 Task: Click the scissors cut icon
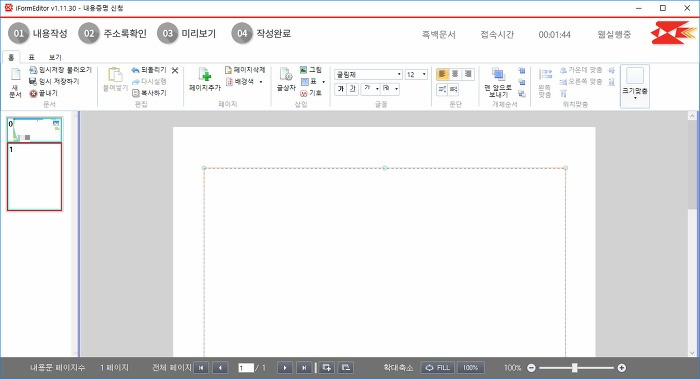tap(175, 71)
